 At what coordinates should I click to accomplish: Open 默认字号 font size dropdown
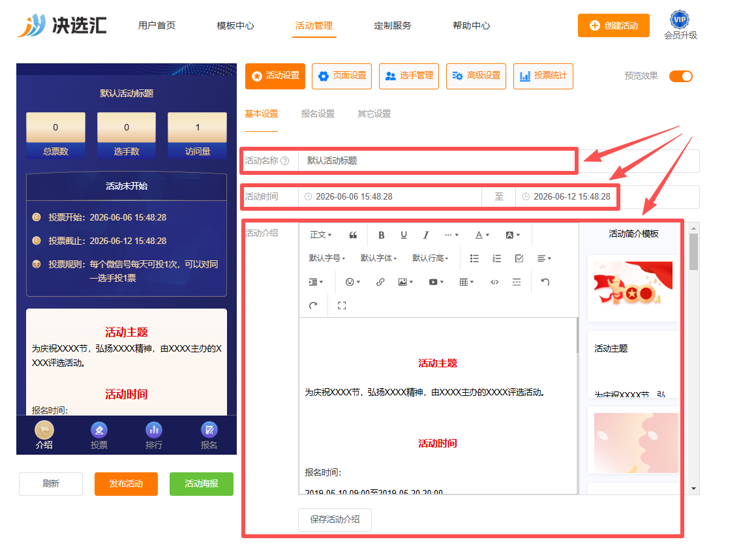tap(327, 258)
